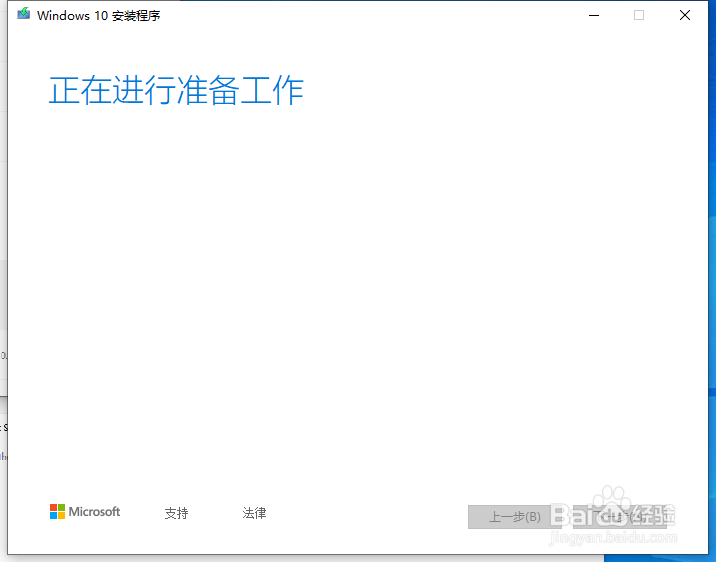The width and height of the screenshot is (716, 562).
Task: Click the Windows 10 setup title bar icon
Action: [23, 14]
